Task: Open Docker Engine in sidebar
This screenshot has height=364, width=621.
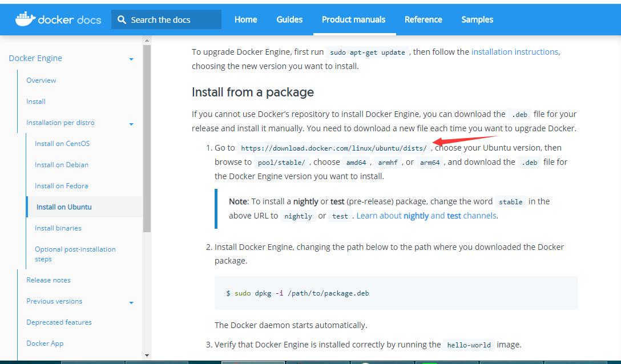Action: pyautogui.click(x=35, y=58)
